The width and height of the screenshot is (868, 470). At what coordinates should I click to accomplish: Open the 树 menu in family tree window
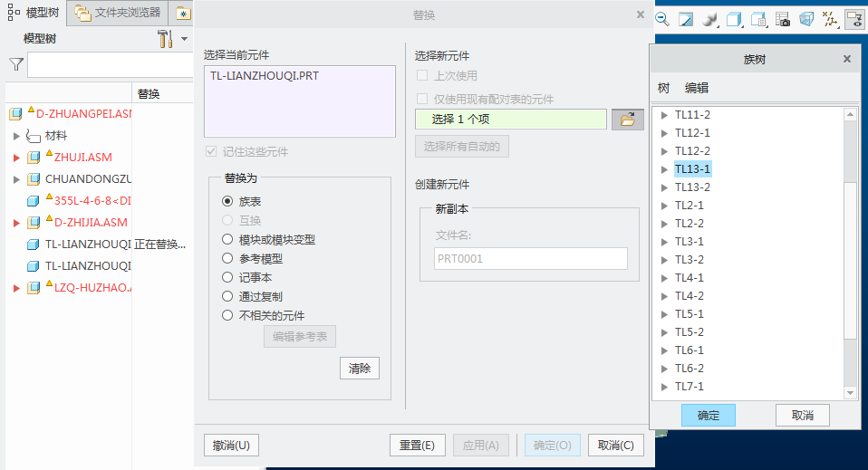tap(663, 88)
